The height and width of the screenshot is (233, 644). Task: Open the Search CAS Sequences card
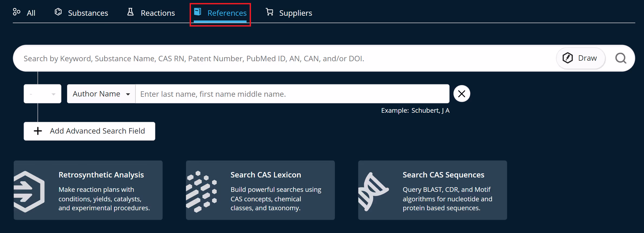(432, 190)
